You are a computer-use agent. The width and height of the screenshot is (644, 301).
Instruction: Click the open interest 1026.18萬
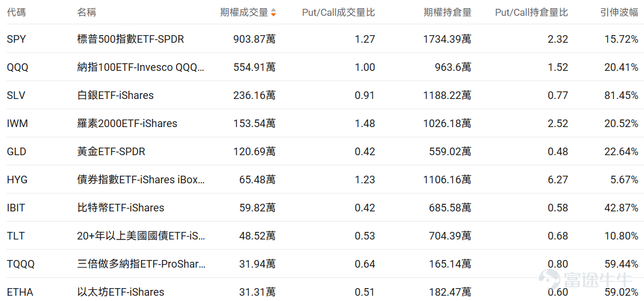coord(447,124)
